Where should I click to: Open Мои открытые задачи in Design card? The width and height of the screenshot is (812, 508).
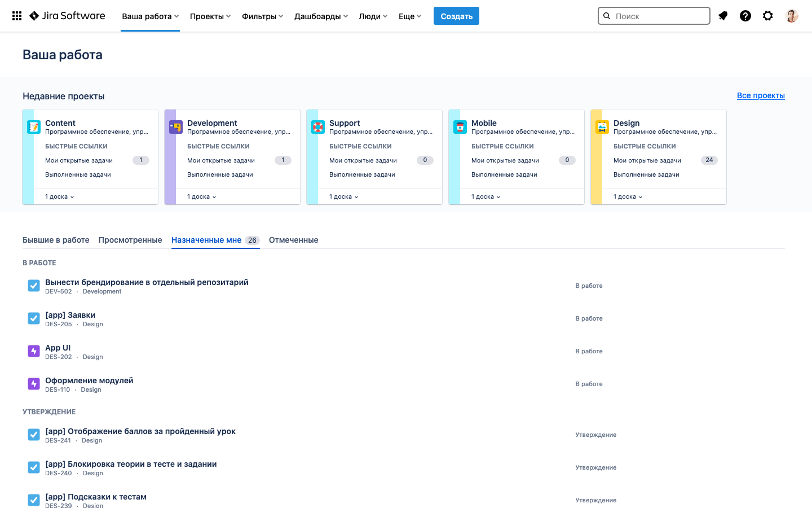click(x=647, y=160)
